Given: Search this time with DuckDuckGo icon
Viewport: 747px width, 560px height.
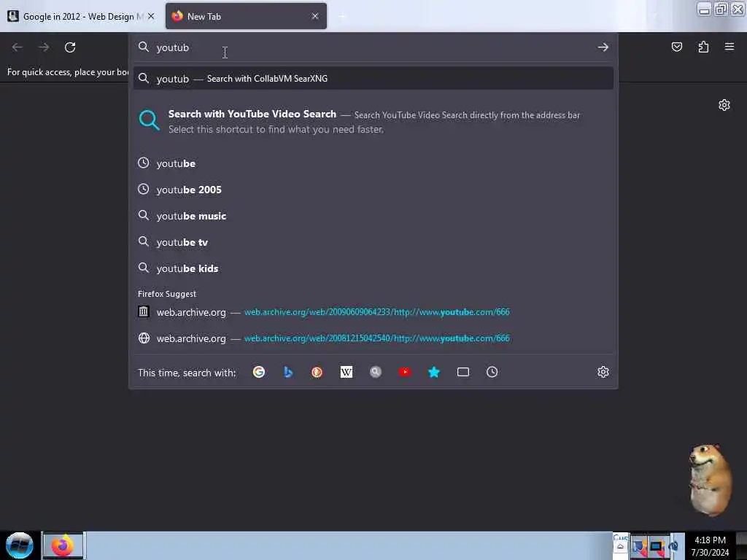Looking at the screenshot, I should [317, 372].
